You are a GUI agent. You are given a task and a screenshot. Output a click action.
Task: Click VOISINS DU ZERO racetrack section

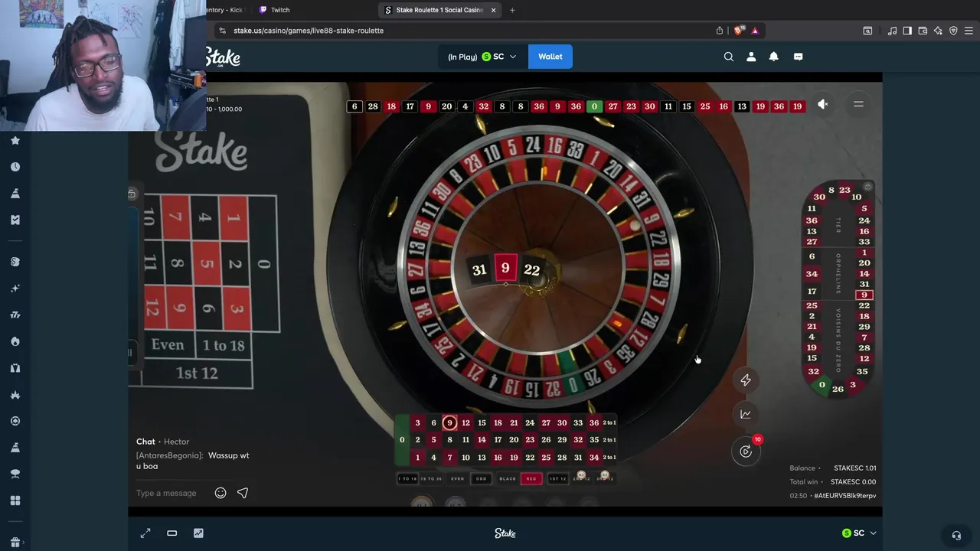[x=838, y=340]
